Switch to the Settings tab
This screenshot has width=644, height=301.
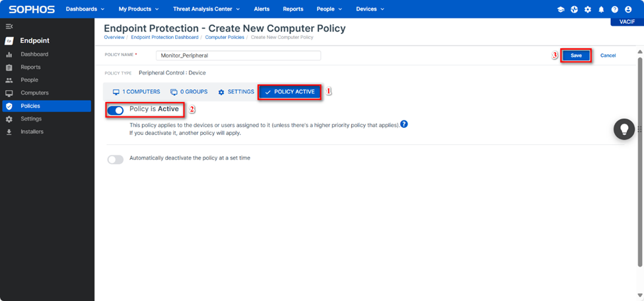(x=236, y=92)
